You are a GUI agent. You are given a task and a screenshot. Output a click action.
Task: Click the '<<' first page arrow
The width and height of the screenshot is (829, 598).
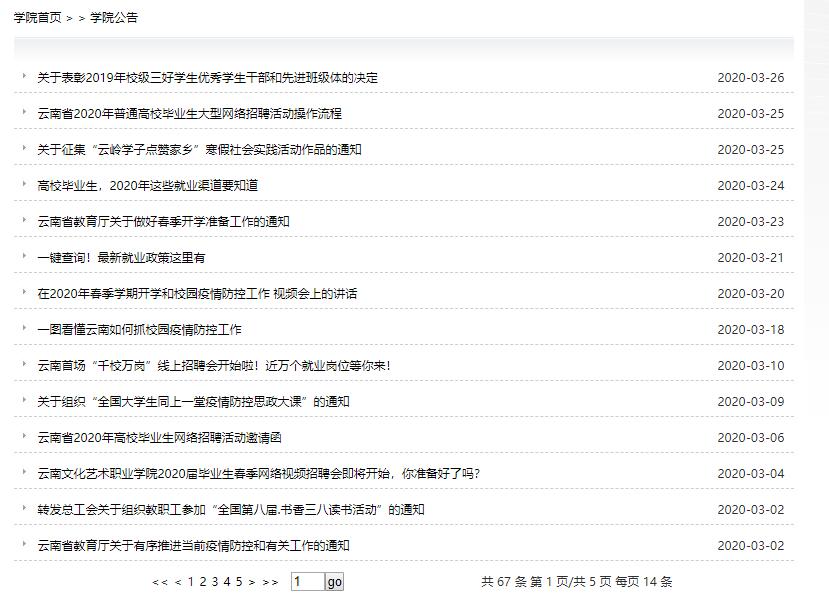159,582
